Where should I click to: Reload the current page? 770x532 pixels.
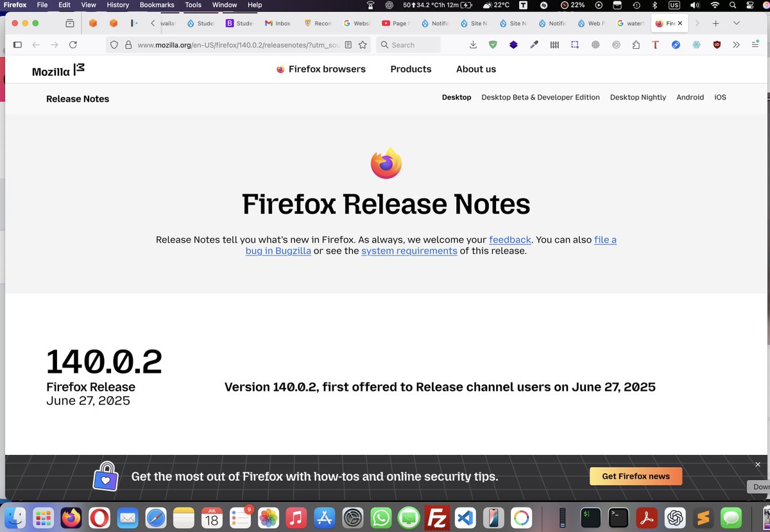[x=73, y=45]
